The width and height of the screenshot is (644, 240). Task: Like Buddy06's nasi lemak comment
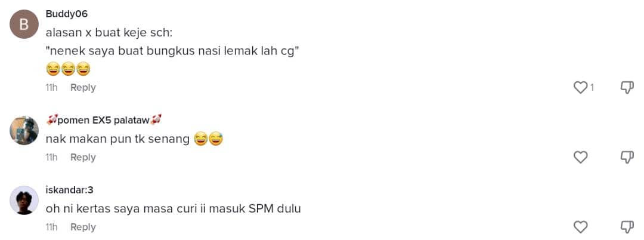pos(580,87)
